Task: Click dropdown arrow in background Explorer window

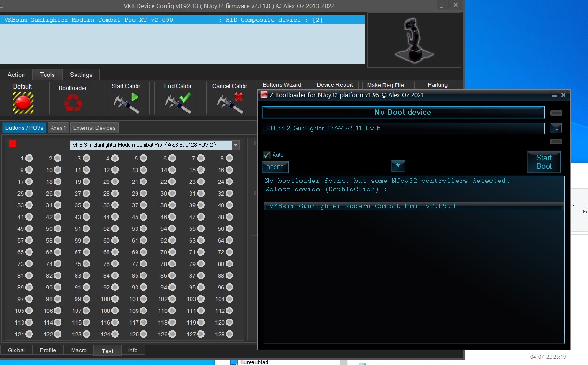Action: coord(573,206)
